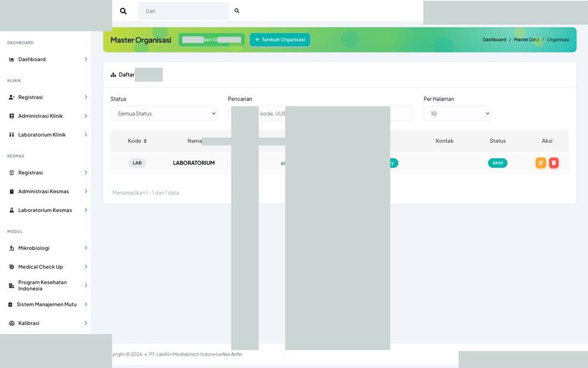Click the Administrasi Kesmas icon

12,191
